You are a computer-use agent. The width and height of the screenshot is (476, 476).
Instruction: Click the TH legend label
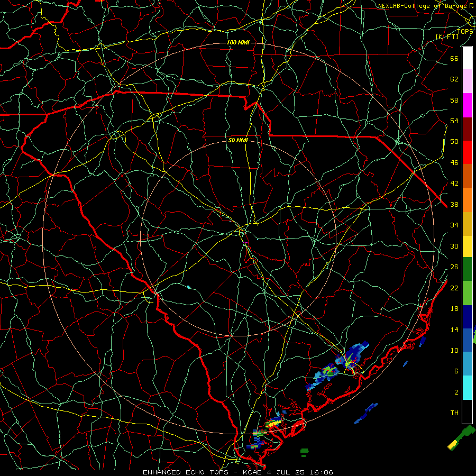(x=454, y=413)
